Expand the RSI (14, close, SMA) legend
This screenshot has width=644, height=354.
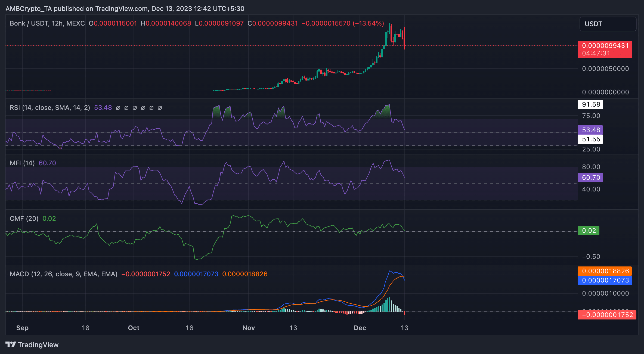click(50, 108)
